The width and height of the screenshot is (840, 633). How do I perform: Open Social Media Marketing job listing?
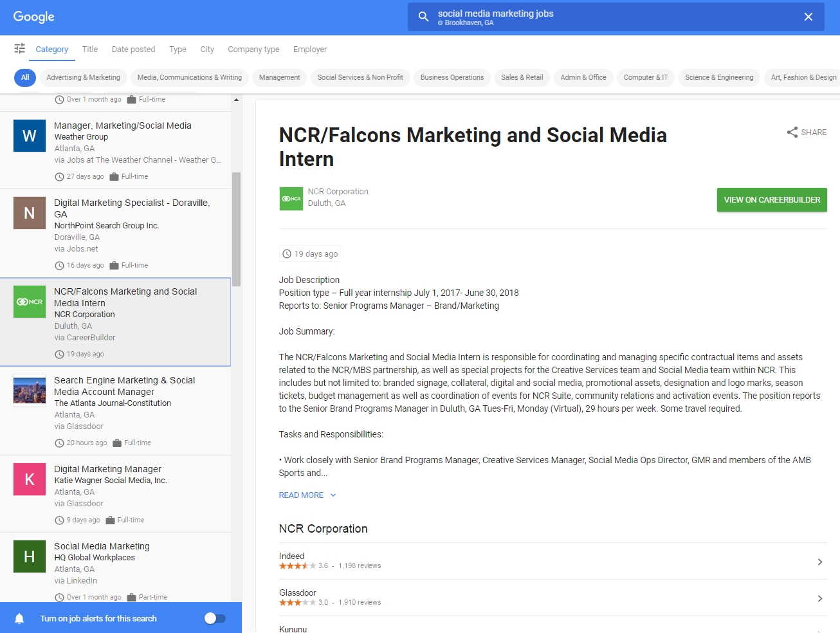(x=115, y=567)
